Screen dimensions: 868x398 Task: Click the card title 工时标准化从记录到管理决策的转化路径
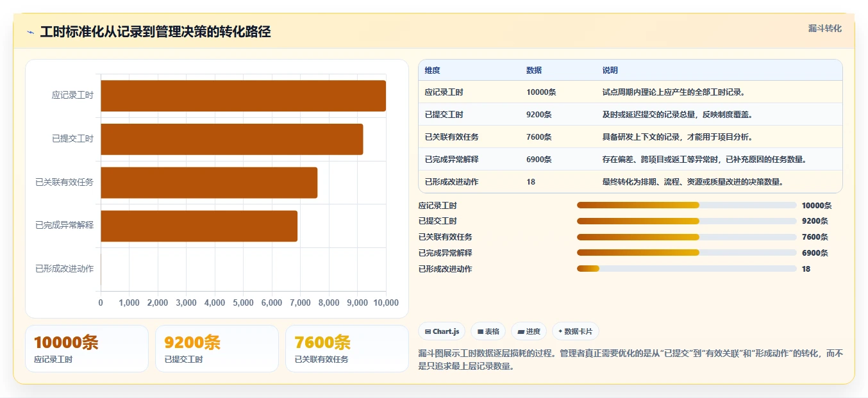155,32
